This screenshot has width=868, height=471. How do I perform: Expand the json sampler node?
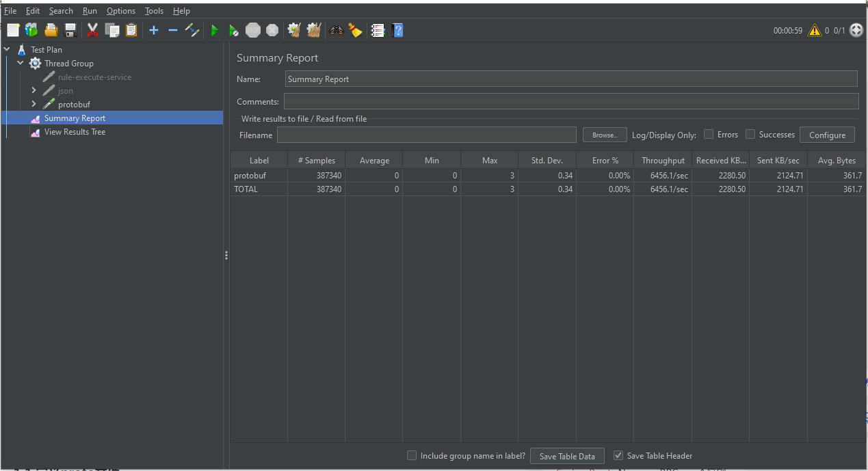point(34,90)
